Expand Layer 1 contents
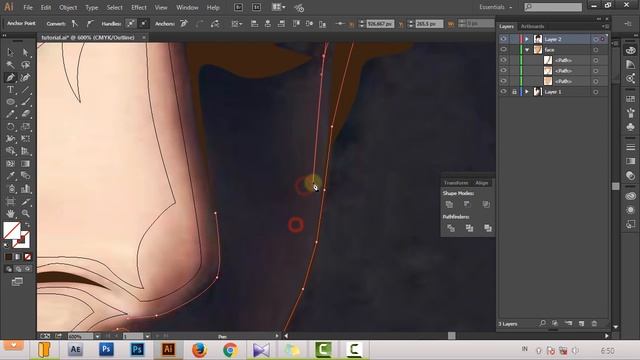Image resolution: width=640 pixels, height=360 pixels. tap(527, 92)
